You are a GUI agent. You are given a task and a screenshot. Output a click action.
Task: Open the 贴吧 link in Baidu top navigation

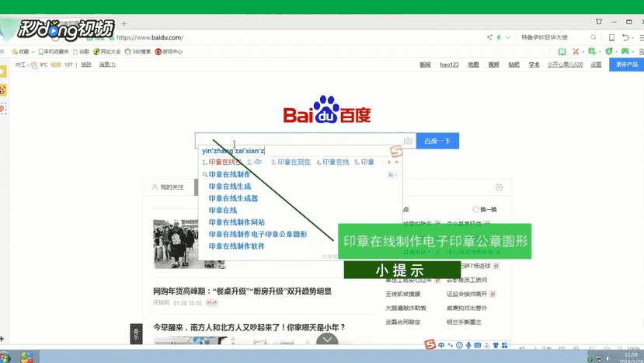coord(513,65)
